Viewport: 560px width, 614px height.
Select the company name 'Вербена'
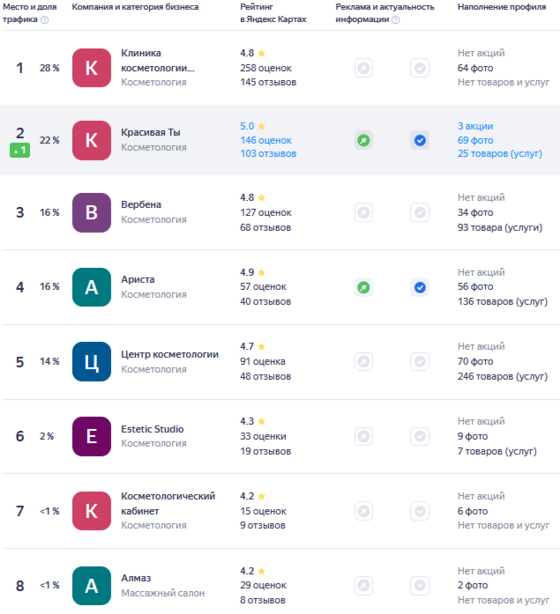(x=141, y=204)
